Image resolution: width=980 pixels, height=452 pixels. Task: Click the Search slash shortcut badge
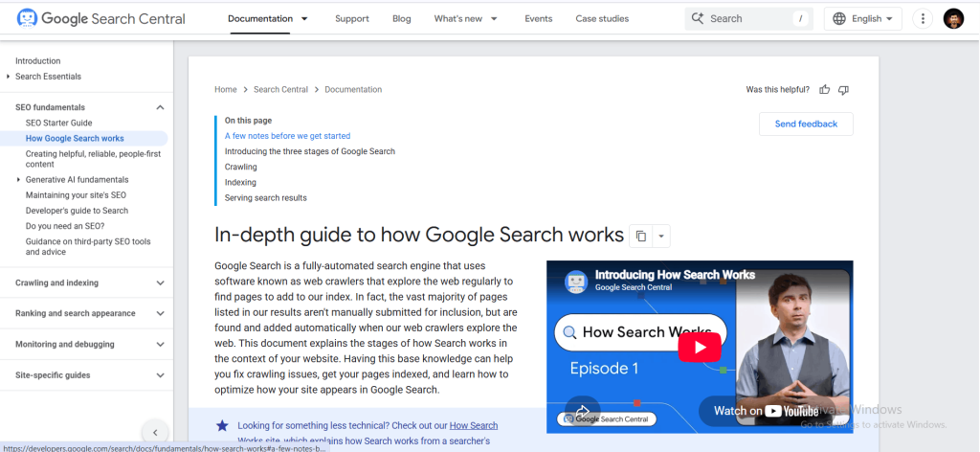click(801, 19)
